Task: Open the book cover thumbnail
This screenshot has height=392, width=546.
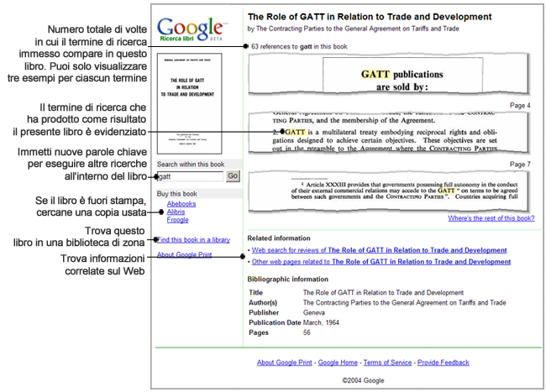Action: tap(190, 103)
